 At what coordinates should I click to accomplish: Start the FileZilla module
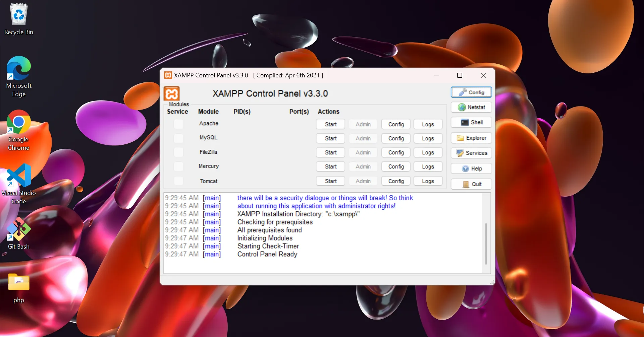click(x=331, y=152)
